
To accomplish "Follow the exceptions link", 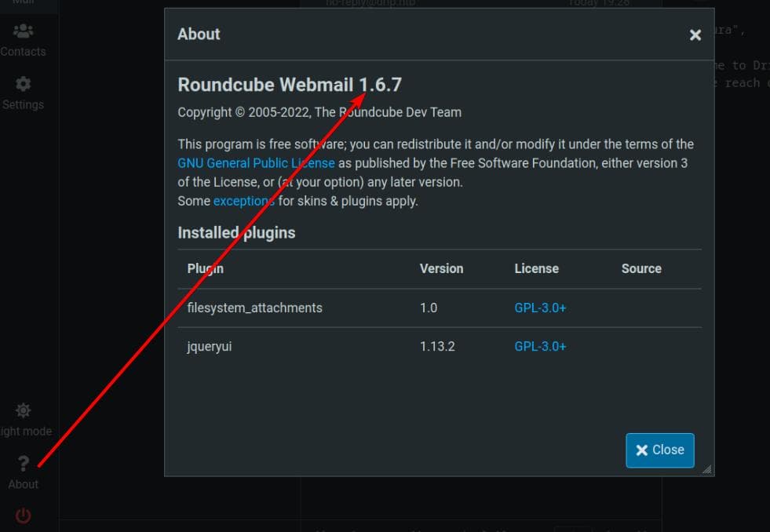I will 243,201.
